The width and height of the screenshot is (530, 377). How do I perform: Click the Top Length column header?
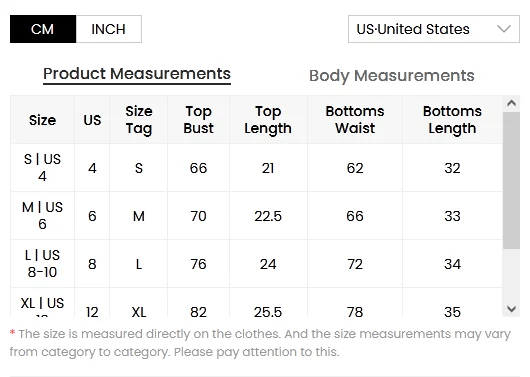click(268, 120)
